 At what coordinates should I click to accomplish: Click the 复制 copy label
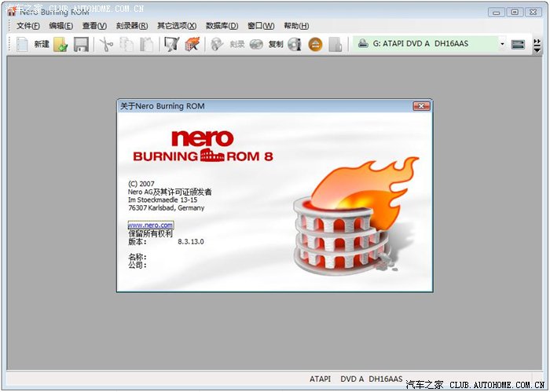[276, 44]
